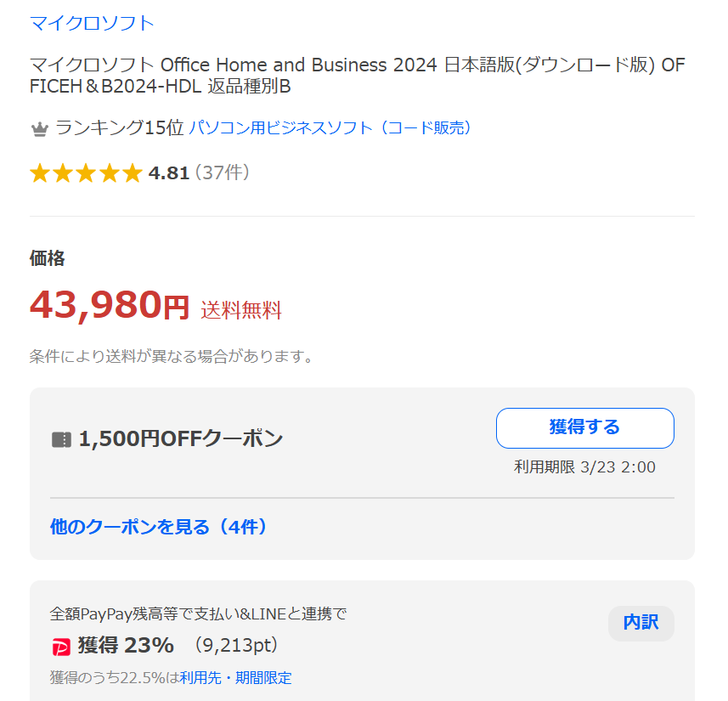The width and height of the screenshot is (728, 701).
Task: Click the red PayPay logo icon
Action: coord(61,647)
